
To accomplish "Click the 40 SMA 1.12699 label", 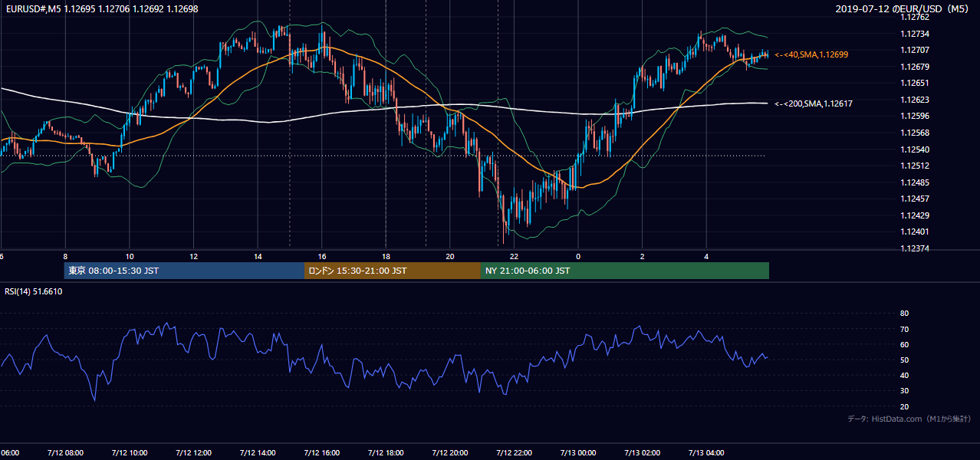I will 811,55.
